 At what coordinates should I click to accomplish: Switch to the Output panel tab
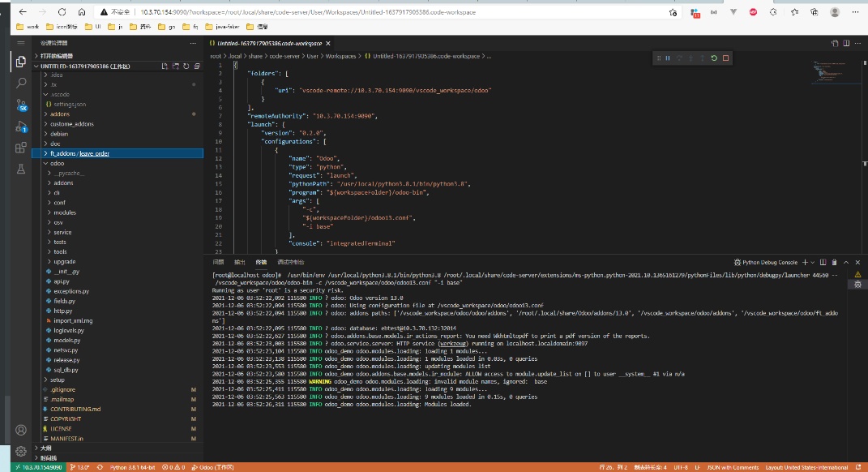[239, 262]
